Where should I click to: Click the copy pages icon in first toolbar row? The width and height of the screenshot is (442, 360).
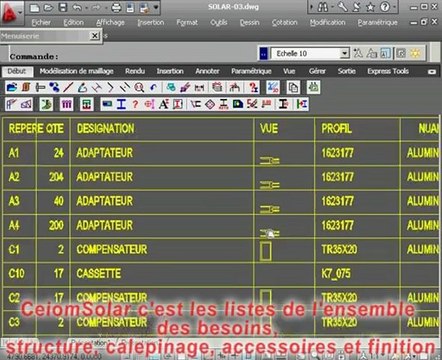[x=293, y=88]
